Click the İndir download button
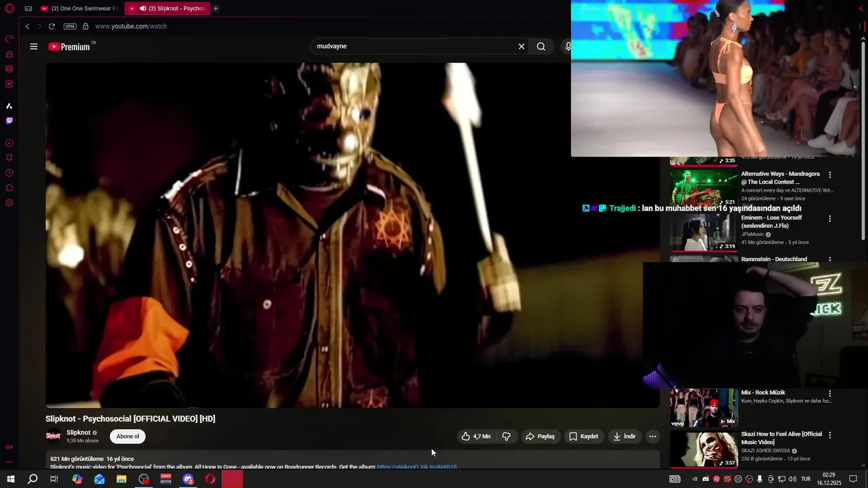This screenshot has width=868, height=488. coord(625,436)
